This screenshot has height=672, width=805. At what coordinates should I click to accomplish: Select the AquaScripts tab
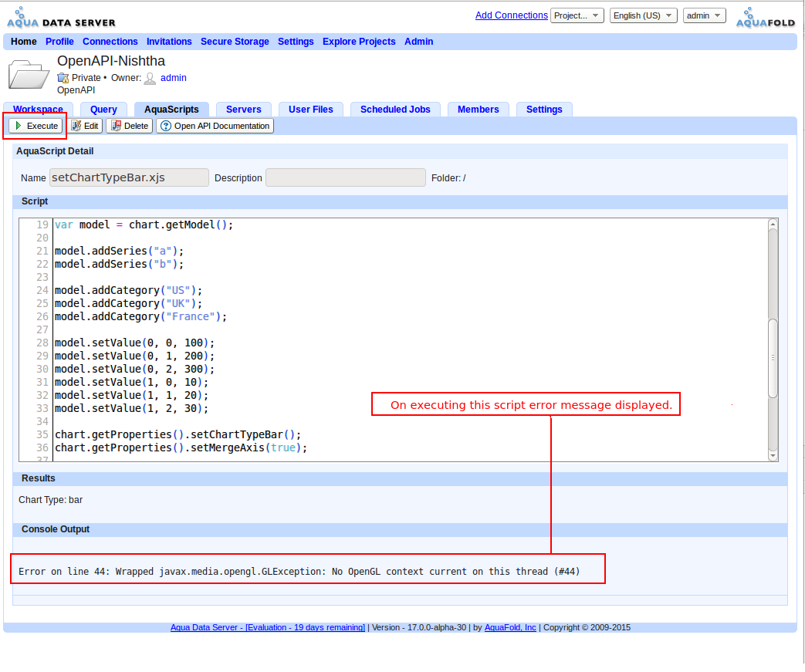[171, 110]
